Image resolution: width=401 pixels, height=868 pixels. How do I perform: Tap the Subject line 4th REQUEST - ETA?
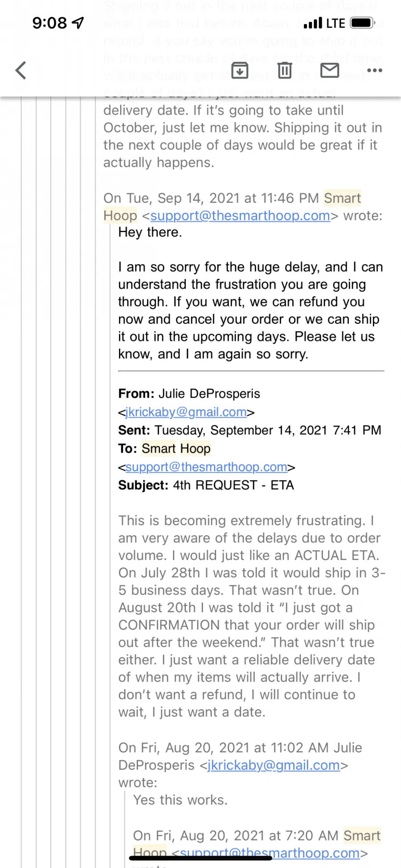point(206,485)
